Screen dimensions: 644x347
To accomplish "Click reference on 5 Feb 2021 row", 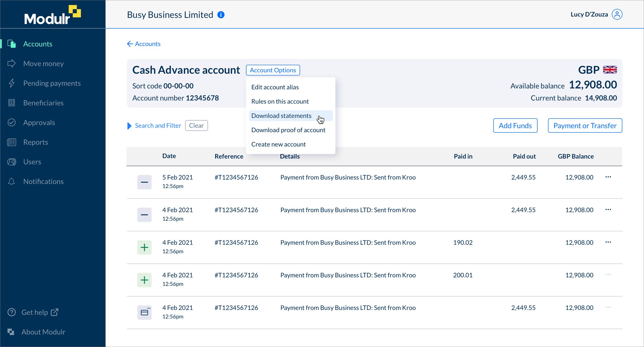I will click(x=236, y=177).
